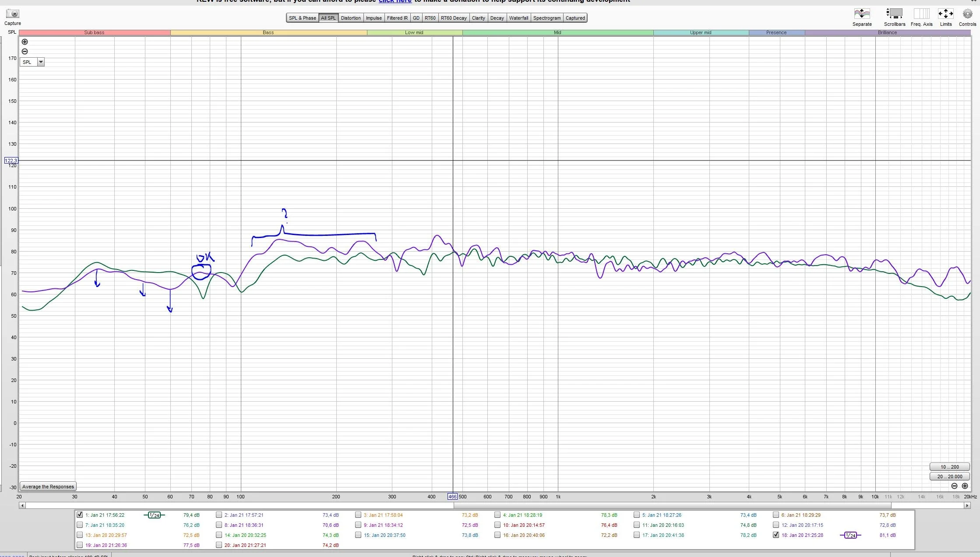The width and height of the screenshot is (980, 557).
Task: Click the horizontal zoom-in plus icon bottom-right
Action: [965, 486]
